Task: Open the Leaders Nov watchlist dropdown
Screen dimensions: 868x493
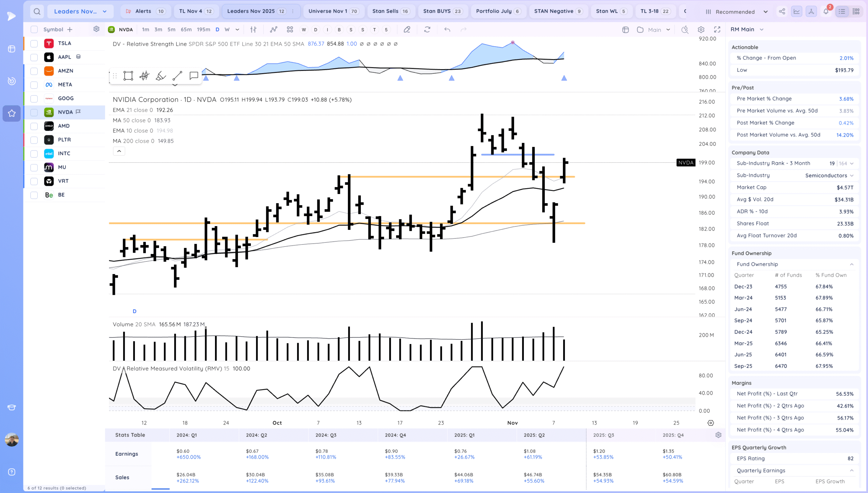Action: [x=80, y=12]
